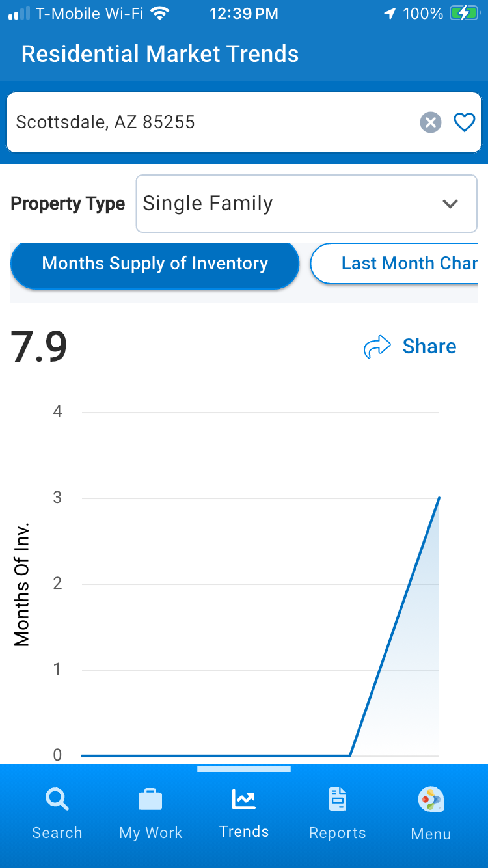Screen dimensions: 488x868
Task: Open the colorful Menu icon
Action: tap(430, 799)
